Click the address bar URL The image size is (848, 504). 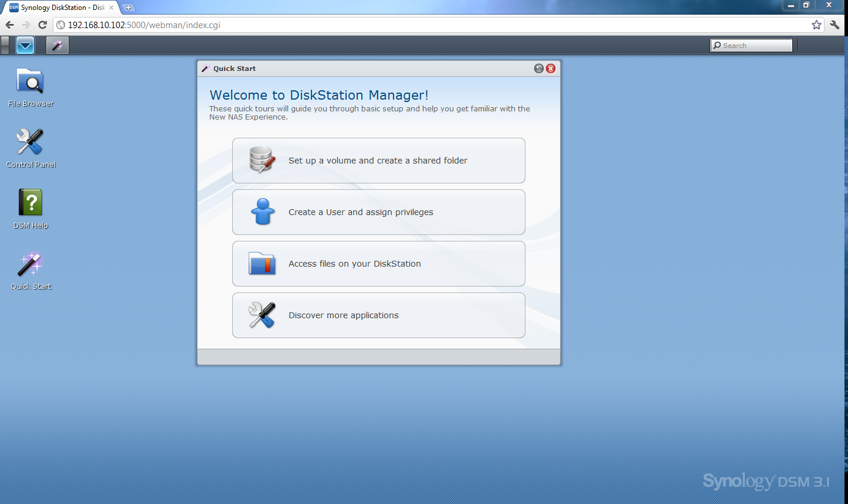[x=144, y=25]
